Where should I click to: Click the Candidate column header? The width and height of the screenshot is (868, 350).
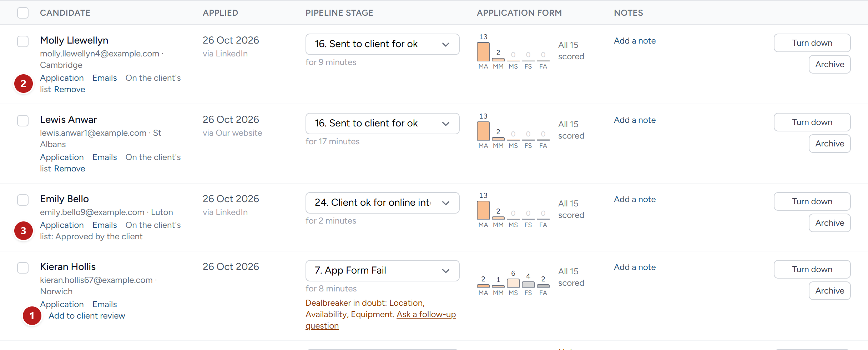(x=65, y=13)
